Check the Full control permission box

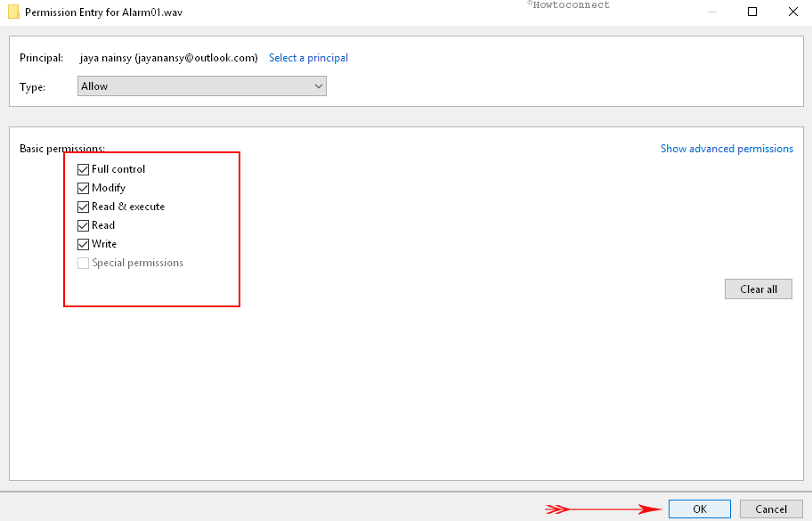pos(83,169)
